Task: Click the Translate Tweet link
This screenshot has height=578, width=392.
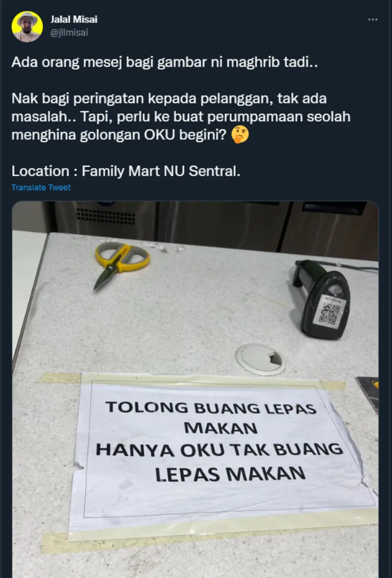Action: (x=41, y=187)
